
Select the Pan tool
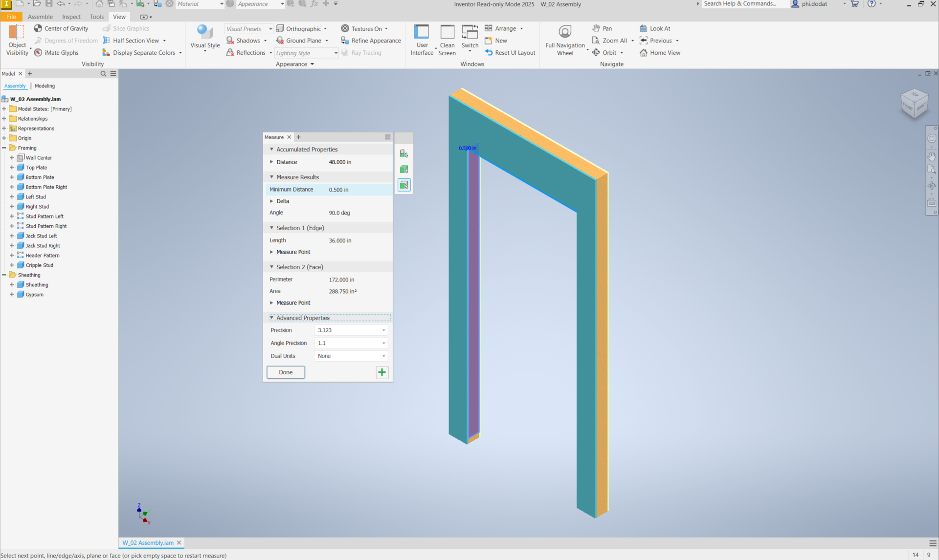point(602,28)
